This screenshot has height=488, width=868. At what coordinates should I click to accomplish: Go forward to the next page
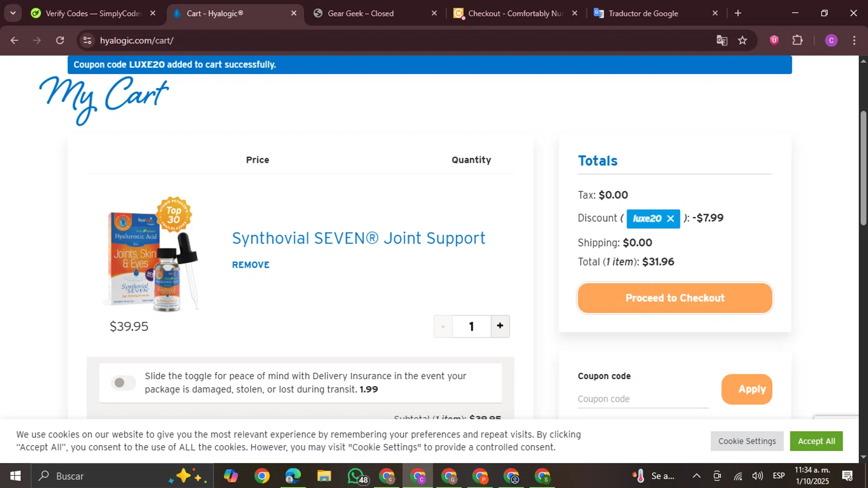(37, 41)
